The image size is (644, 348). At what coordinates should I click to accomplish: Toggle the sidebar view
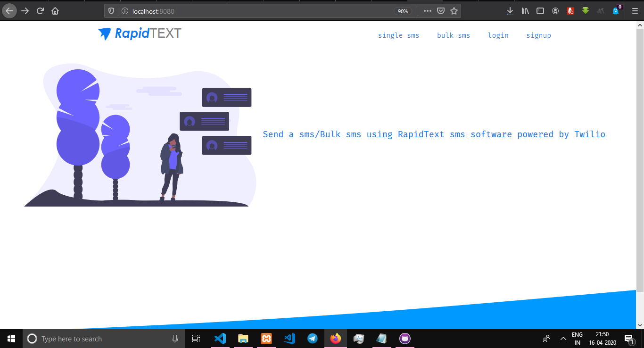click(x=540, y=11)
